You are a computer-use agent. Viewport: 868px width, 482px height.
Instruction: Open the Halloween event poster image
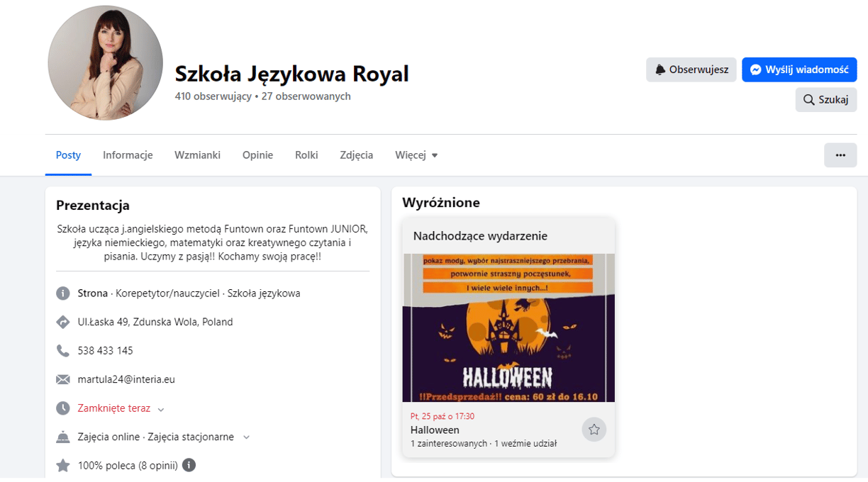pos(508,328)
